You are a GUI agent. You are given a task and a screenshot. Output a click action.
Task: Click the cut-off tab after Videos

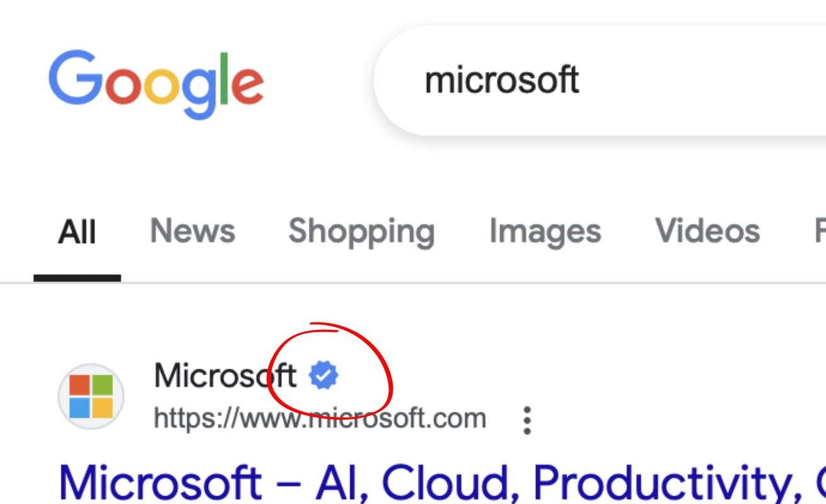[820, 231]
